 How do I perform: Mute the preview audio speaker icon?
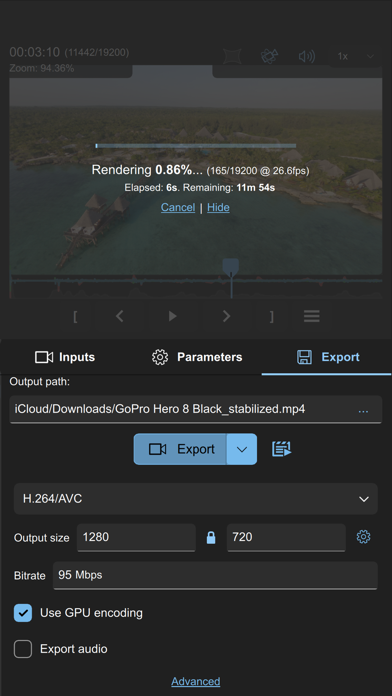click(x=307, y=56)
